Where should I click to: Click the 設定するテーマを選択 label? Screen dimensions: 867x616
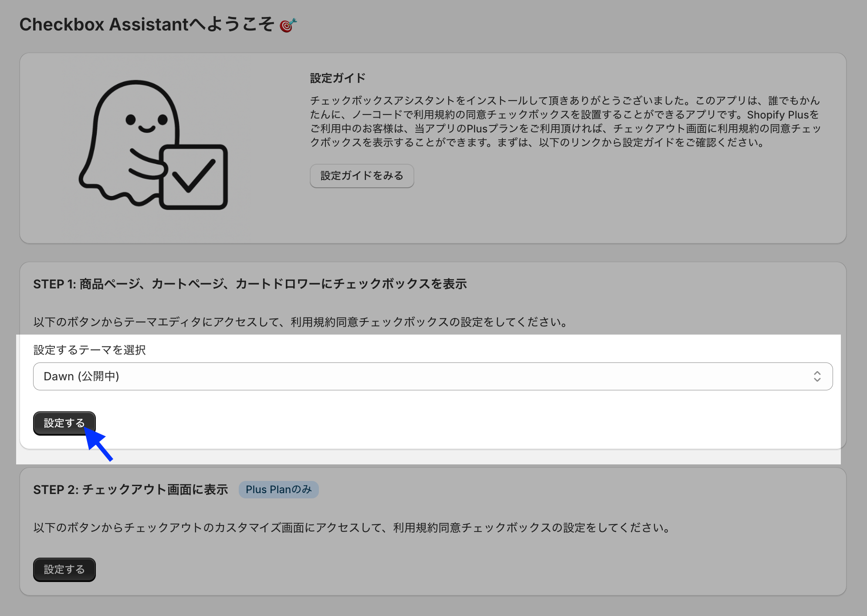(x=90, y=350)
